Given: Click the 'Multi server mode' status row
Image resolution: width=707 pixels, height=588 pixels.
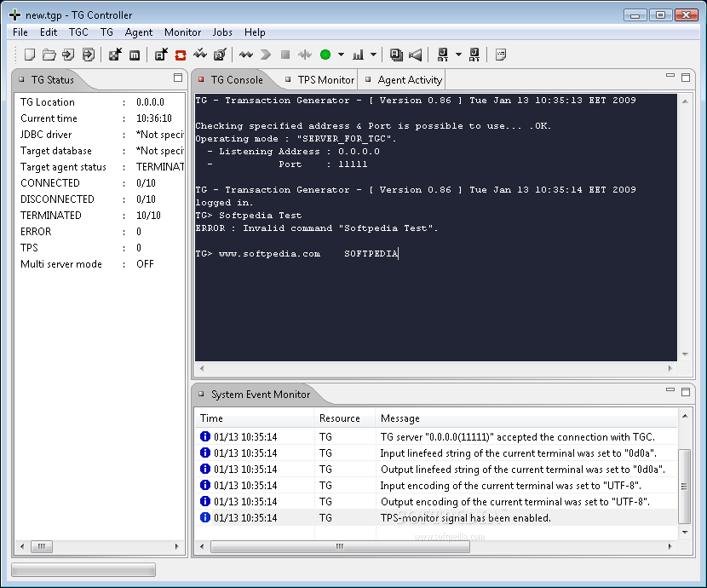Looking at the screenshot, I should click(101, 264).
